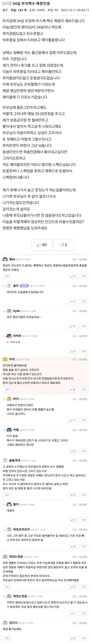
Task: Reply to 갱ee's comment via 답글
Action: pyautogui.click(x=7, y=276)
